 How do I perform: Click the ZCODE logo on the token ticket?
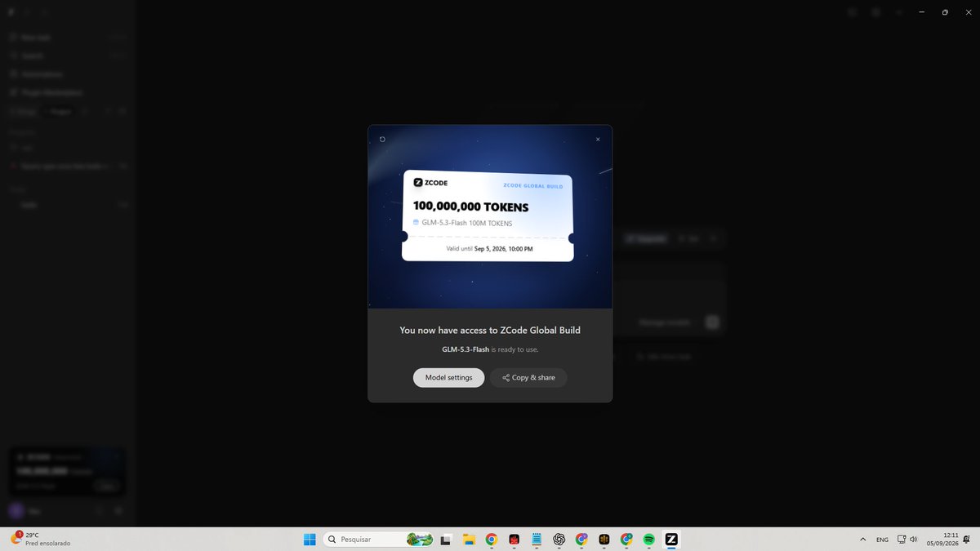pos(430,183)
